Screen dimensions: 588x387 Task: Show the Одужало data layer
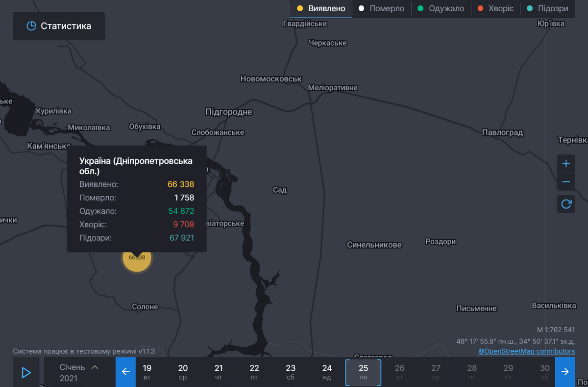tap(441, 9)
